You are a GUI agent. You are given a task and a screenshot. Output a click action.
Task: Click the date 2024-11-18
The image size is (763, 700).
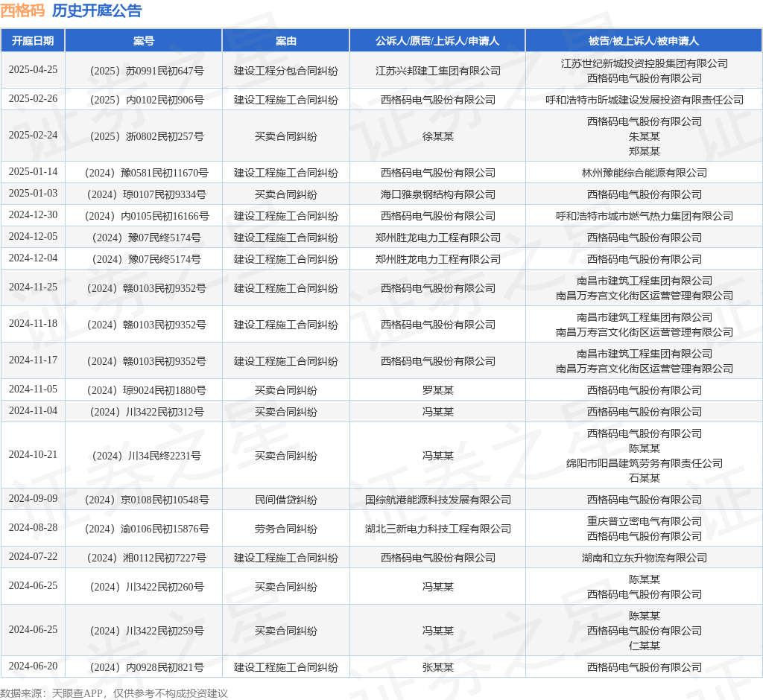pyautogui.click(x=33, y=323)
